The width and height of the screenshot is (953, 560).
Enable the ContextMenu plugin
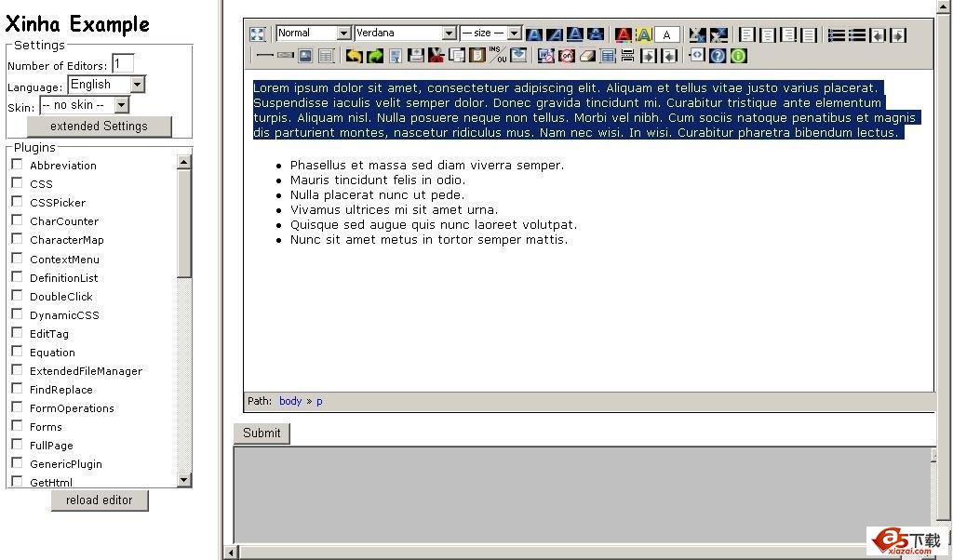pos(17,258)
